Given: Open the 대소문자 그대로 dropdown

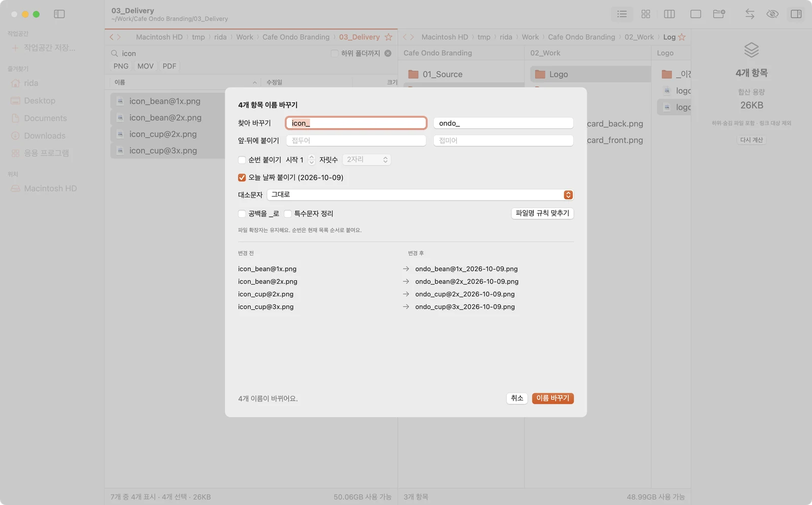Looking at the screenshot, I should pos(420,195).
